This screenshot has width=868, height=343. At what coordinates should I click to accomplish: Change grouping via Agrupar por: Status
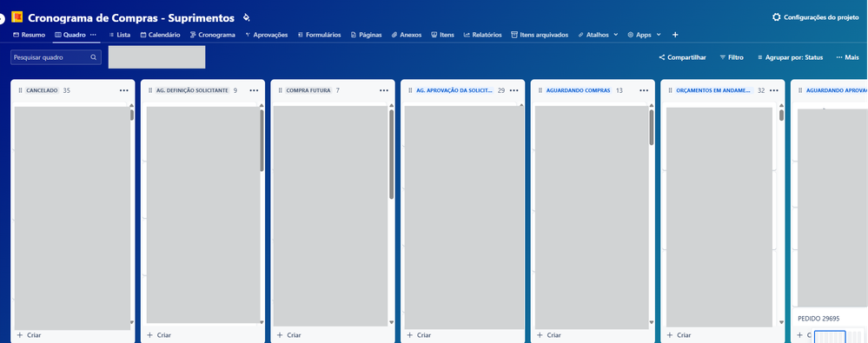[x=790, y=57]
